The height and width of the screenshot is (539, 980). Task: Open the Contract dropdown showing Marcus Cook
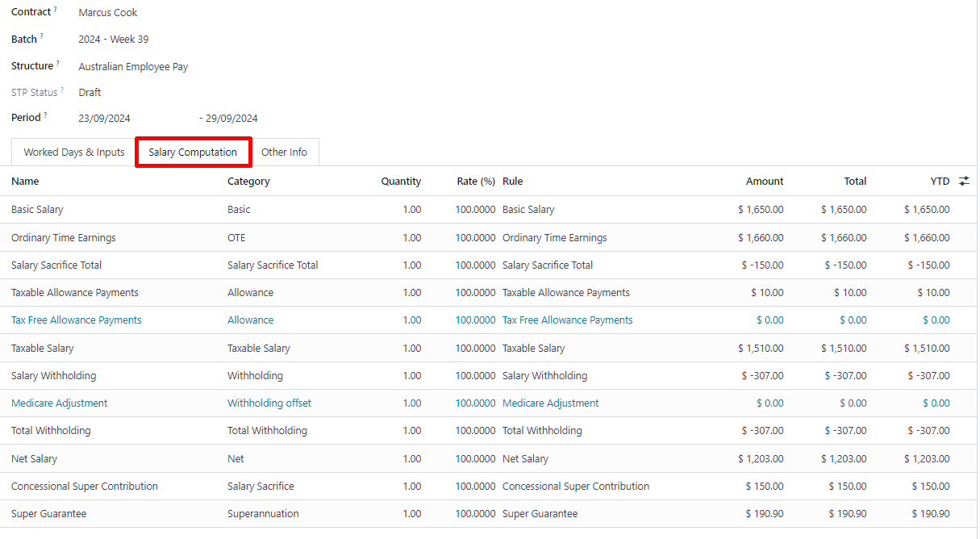(108, 13)
